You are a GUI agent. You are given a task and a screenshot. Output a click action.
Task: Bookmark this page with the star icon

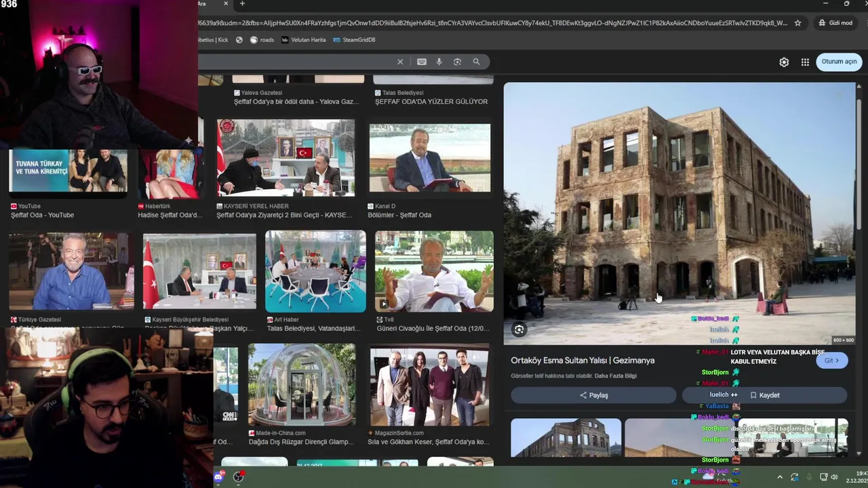797,22
